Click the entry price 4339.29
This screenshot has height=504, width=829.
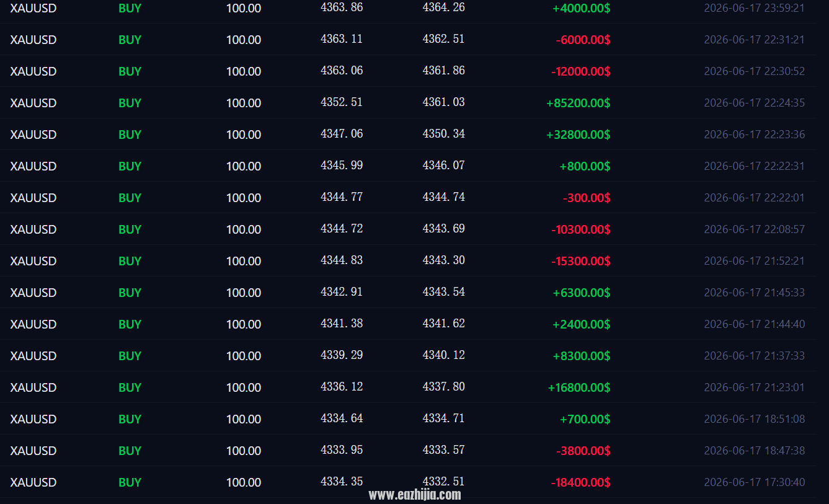pyautogui.click(x=342, y=355)
